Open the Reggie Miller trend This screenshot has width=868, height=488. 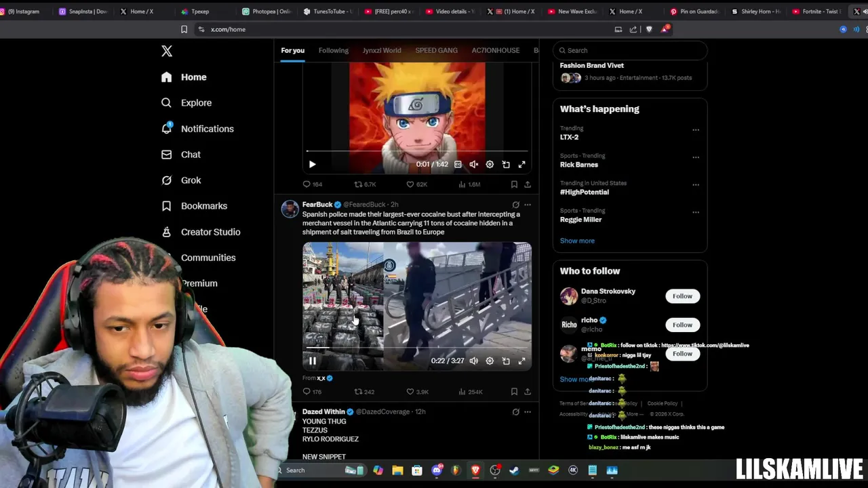[630, 216]
